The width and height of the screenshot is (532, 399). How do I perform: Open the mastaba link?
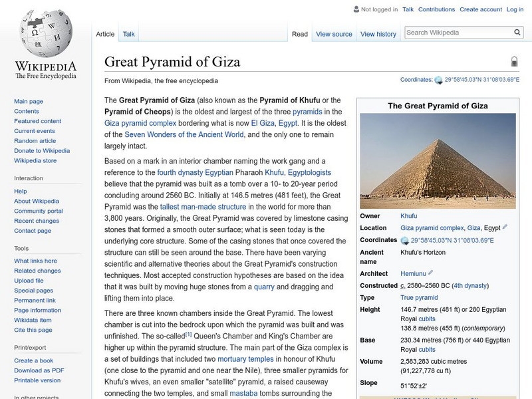(243, 393)
